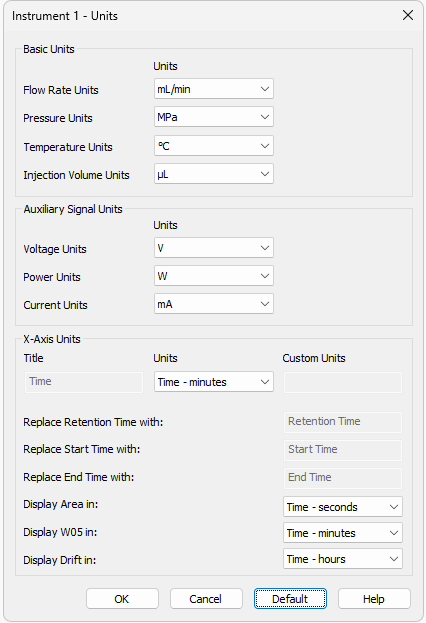Open the Display Area in dropdown

click(x=343, y=507)
